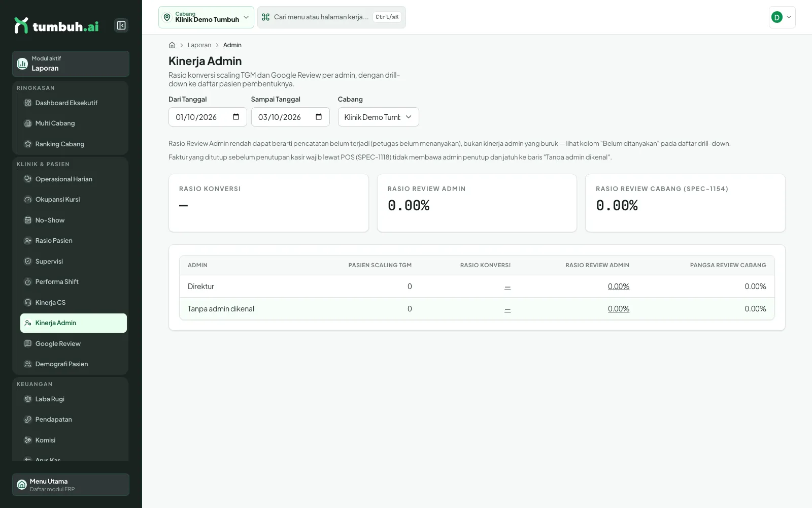Expand the Cabang filter dropdown

pyautogui.click(x=379, y=117)
